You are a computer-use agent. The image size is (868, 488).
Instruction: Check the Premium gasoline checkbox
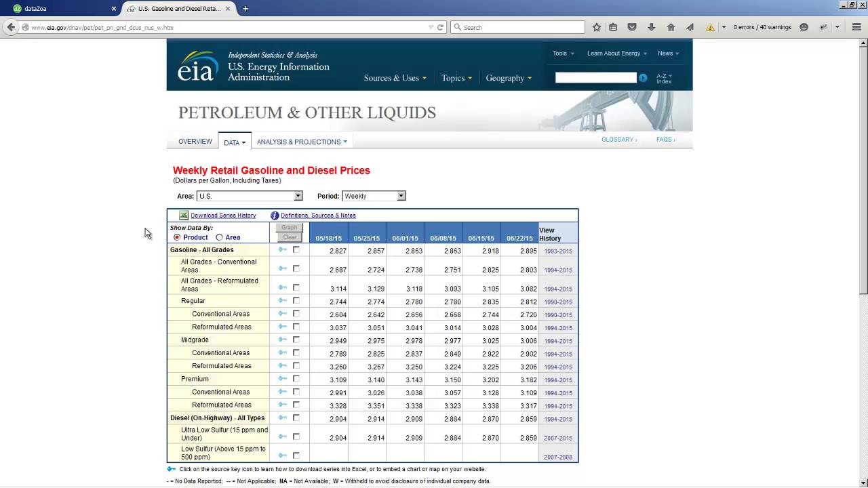[x=296, y=378]
